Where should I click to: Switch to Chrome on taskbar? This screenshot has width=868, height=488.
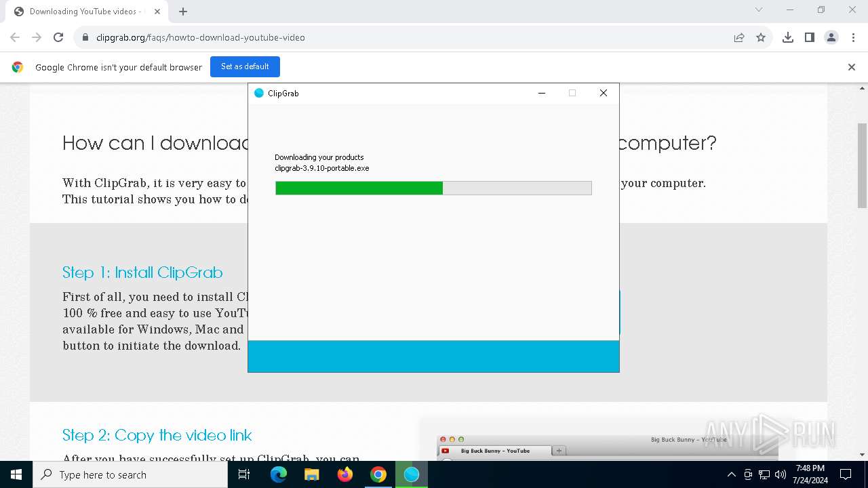coord(378,474)
